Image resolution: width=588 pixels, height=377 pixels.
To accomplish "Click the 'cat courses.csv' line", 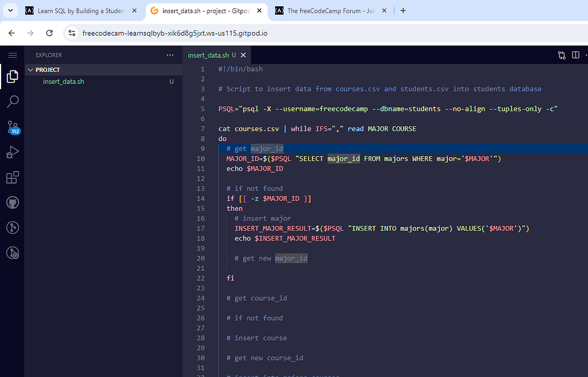I will [317, 129].
